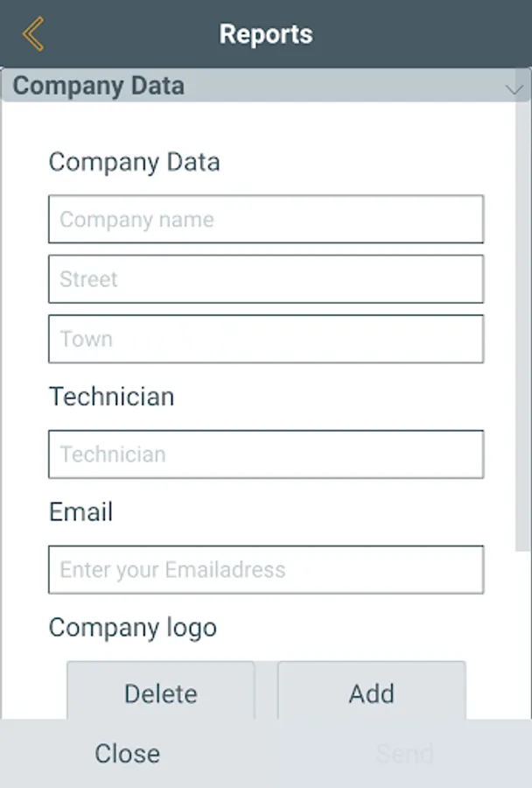Click the vertical scrollbar thumb
This screenshot has height=788, width=532.
(522, 324)
